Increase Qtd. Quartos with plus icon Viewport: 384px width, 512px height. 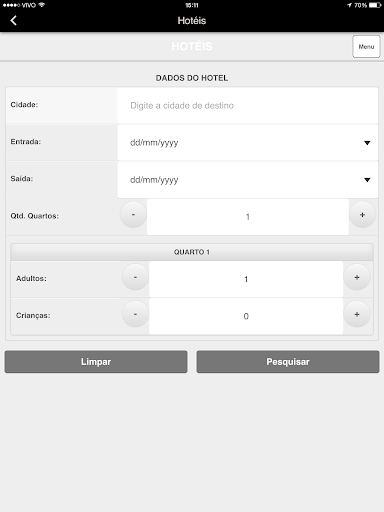click(363, 215)
